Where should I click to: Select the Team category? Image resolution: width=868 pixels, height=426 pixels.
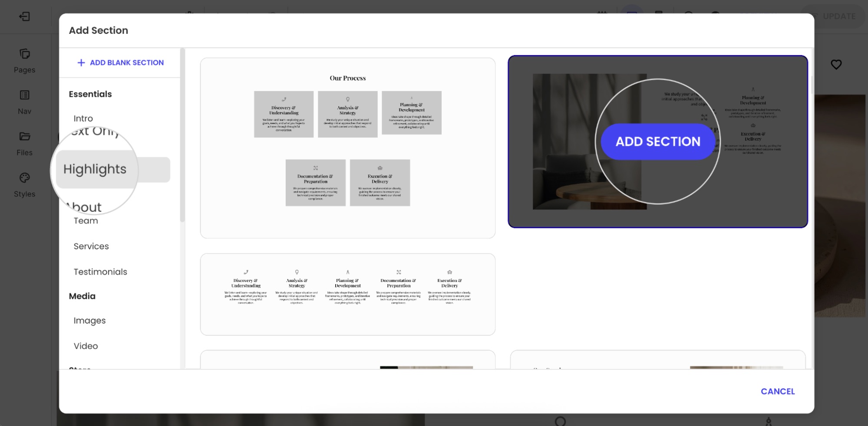click(86, 221)
